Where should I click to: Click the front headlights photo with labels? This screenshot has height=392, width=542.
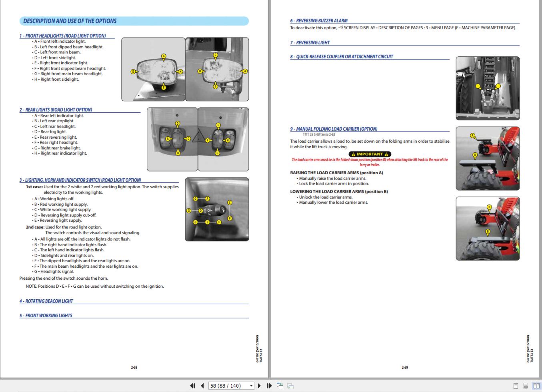click(185, 69)
